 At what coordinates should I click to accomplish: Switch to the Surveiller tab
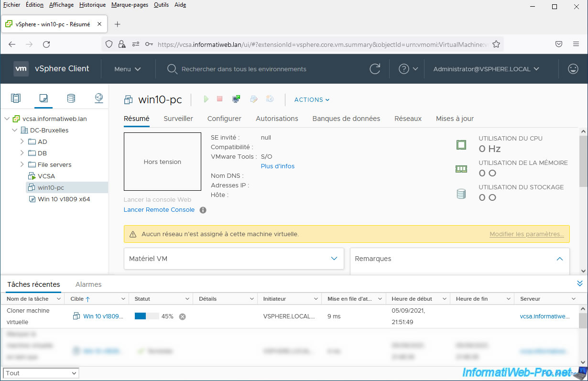tap(178, 119)
